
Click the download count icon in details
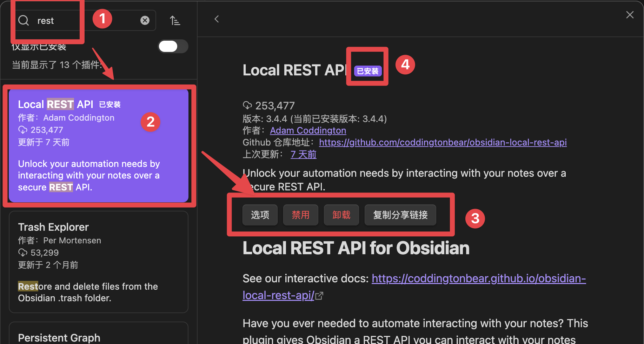coord(247,105)
